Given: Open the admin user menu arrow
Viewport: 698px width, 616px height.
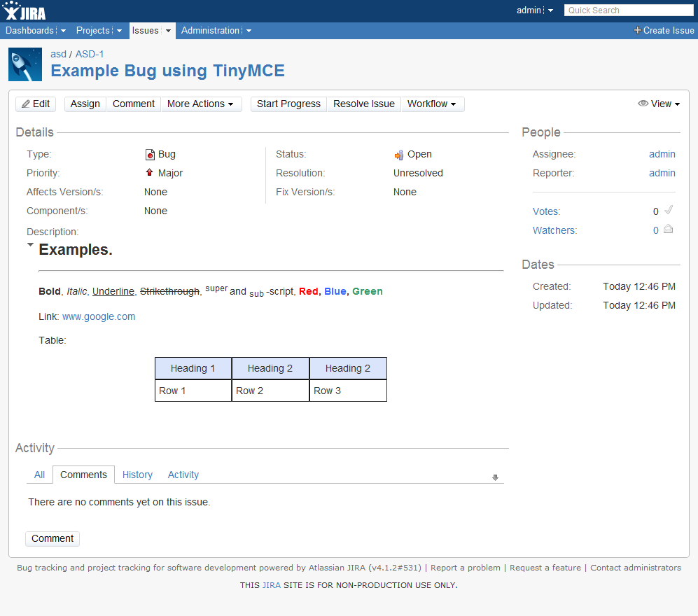Looking at the screenshot, I should coord(550,10).
